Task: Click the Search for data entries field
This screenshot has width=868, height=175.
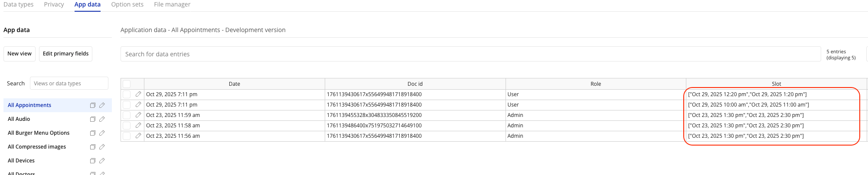Action: 470,54
